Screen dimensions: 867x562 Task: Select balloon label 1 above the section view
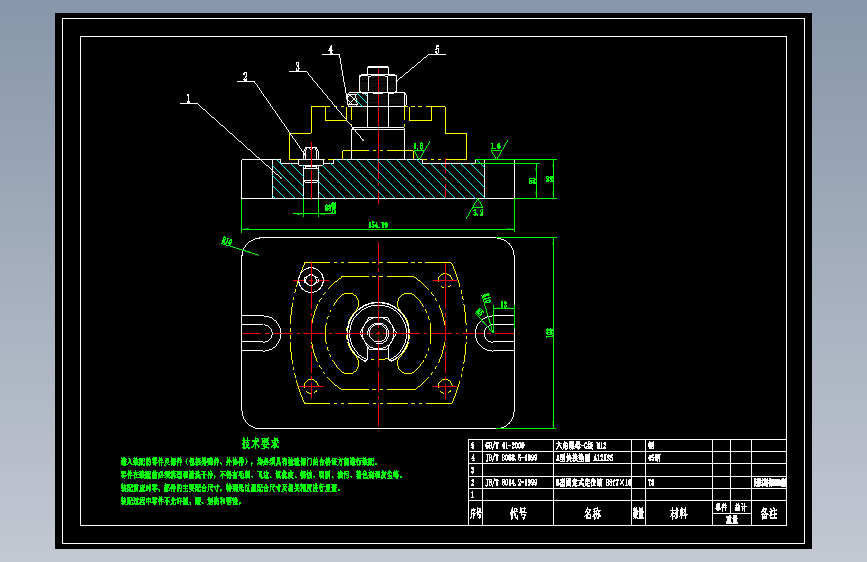[188, 99]
